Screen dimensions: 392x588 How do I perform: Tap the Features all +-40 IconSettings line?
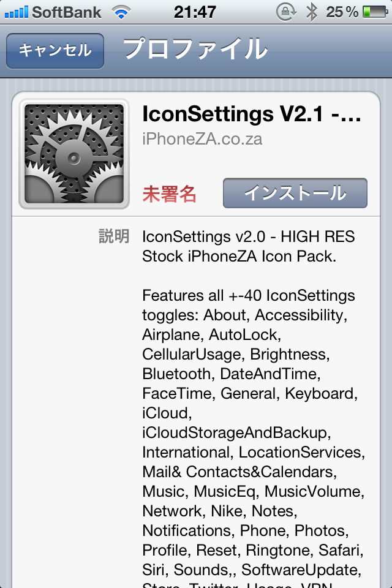click(248, 295)
